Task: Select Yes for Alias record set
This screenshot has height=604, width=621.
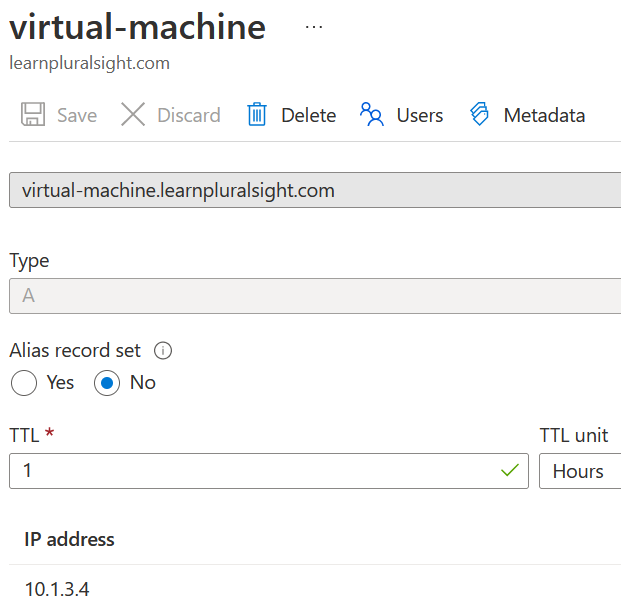Action: 24,383
